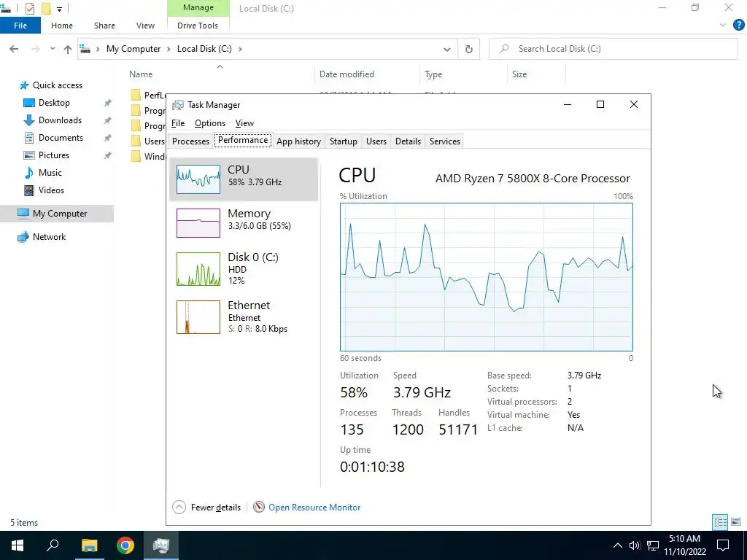This screenshot has height=560, width=747.
Task: Launch Google Chrome from the taskbar
Action: point(125,545)
